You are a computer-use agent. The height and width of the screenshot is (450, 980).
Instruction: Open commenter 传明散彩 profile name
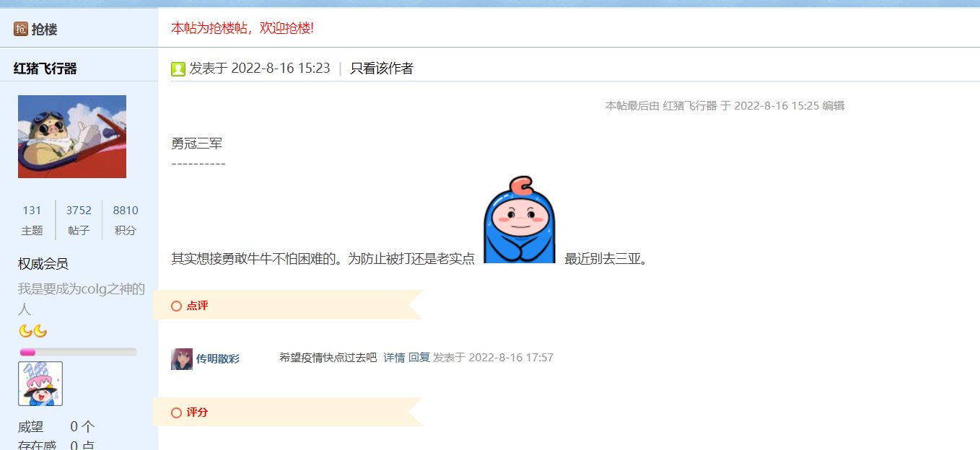(x=218, y=359)
